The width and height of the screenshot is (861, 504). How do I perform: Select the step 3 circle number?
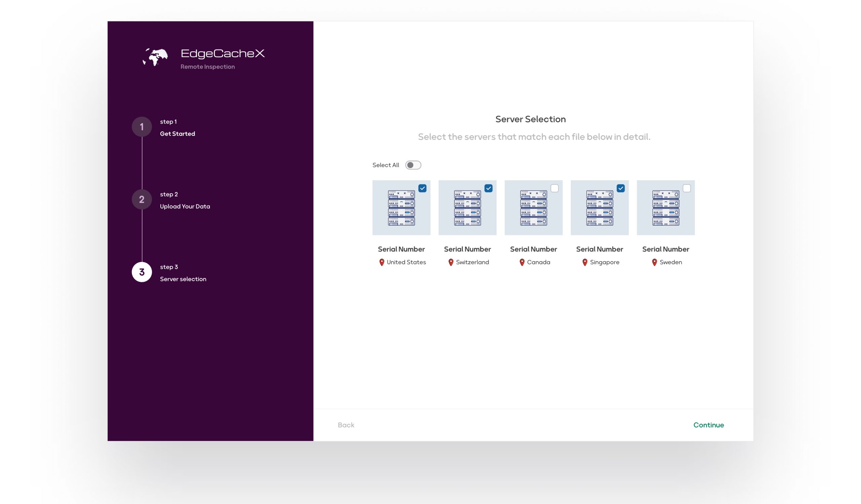pyautogui.click(x=142, y=272)
